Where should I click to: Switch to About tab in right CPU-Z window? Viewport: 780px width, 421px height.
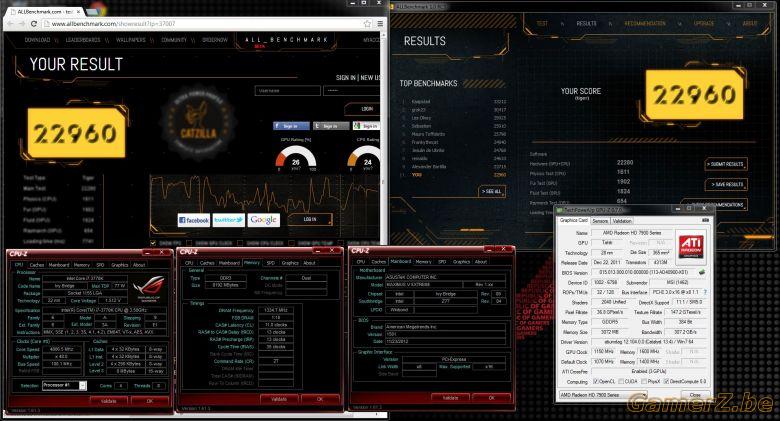pos(481,261)
